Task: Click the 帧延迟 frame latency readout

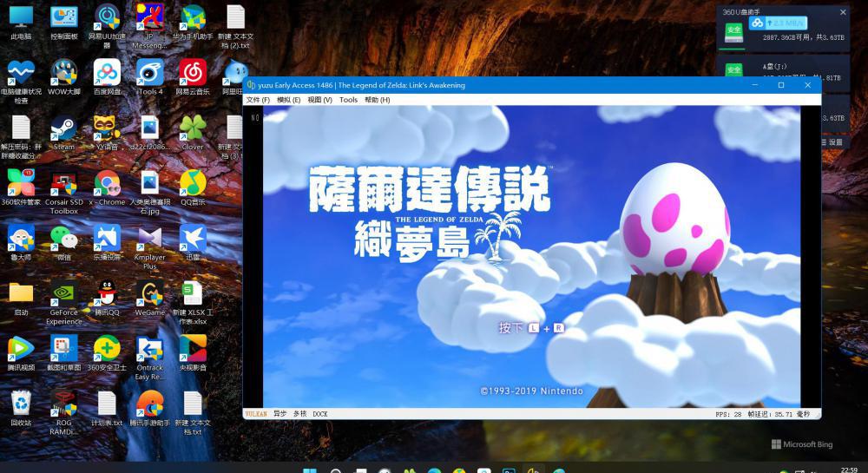Action: point(779,414)
